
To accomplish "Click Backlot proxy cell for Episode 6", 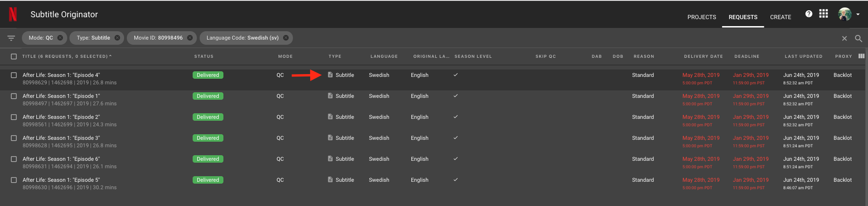I will [842, 159].
